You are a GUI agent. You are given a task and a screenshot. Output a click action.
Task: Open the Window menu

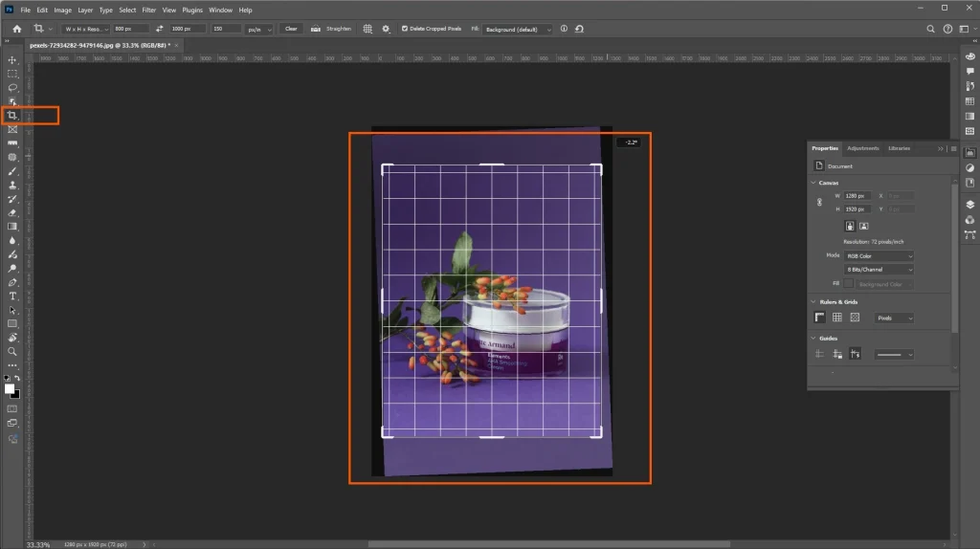[221, 10]
